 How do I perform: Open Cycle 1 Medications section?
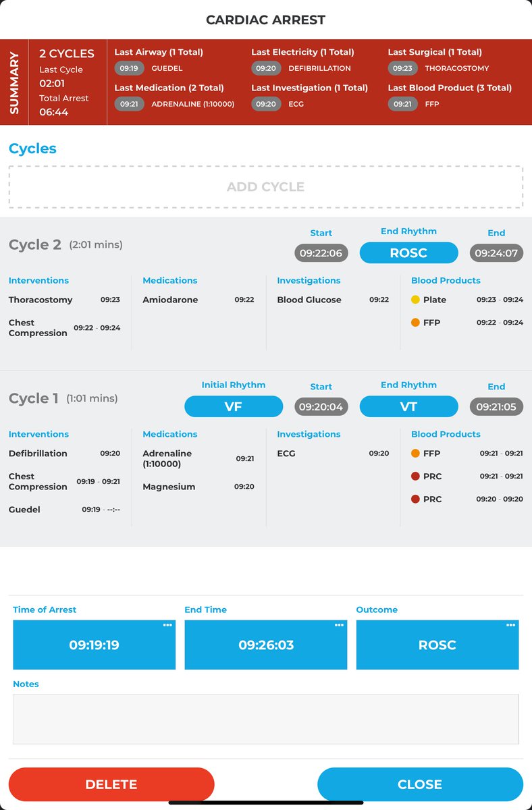[170, 434]
